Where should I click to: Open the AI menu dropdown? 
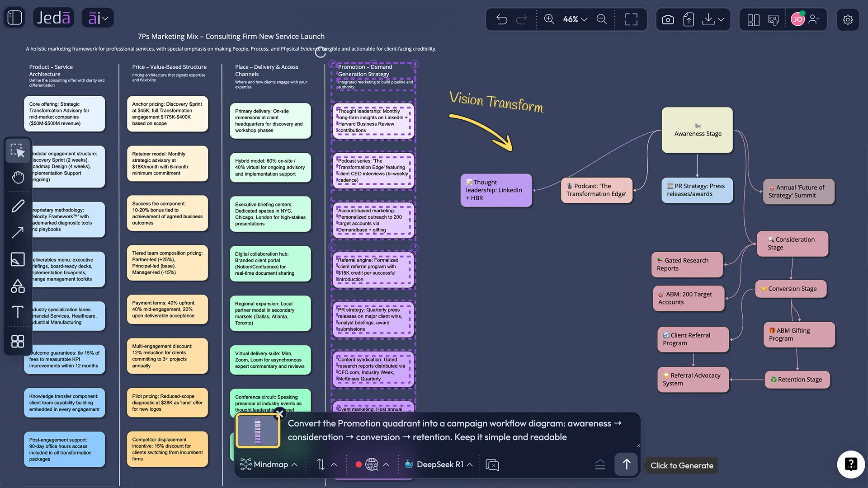coord(98,18)
